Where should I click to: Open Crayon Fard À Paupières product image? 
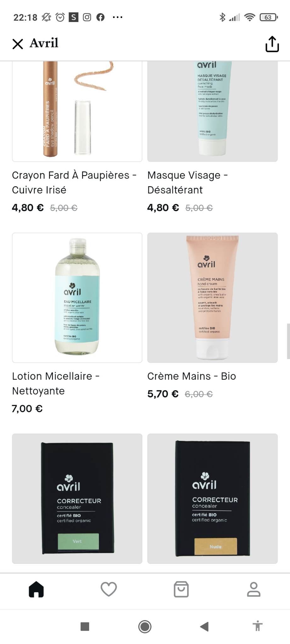coord(77,111)
